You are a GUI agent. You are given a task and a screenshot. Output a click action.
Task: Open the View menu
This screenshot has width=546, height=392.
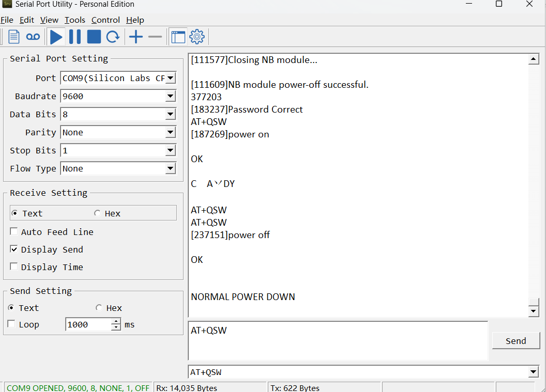(x=49, y=20)
